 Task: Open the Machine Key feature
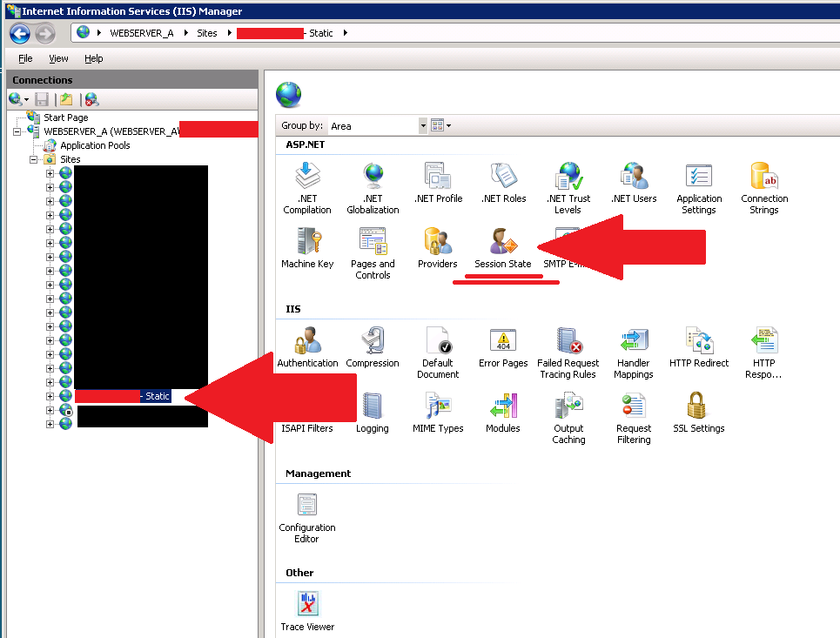[x=307, y=248]
